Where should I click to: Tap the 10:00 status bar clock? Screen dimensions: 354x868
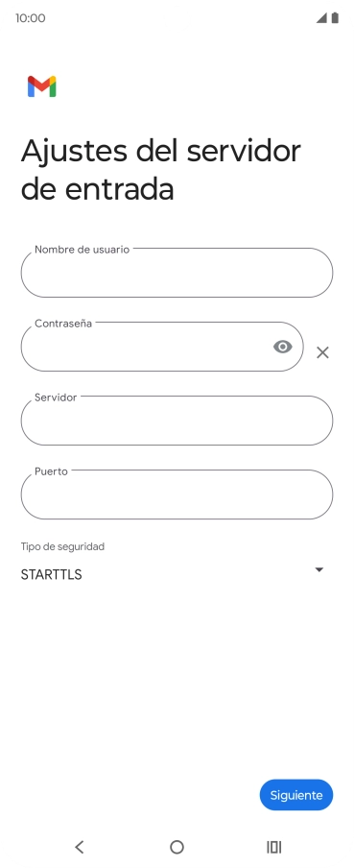point(31,18)
